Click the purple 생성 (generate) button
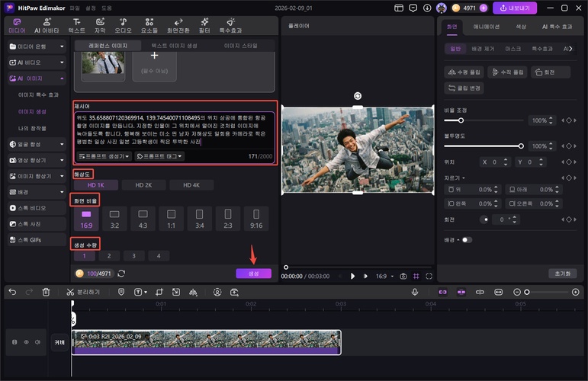Screen dimensions: 588x381 tap(253, 274)
